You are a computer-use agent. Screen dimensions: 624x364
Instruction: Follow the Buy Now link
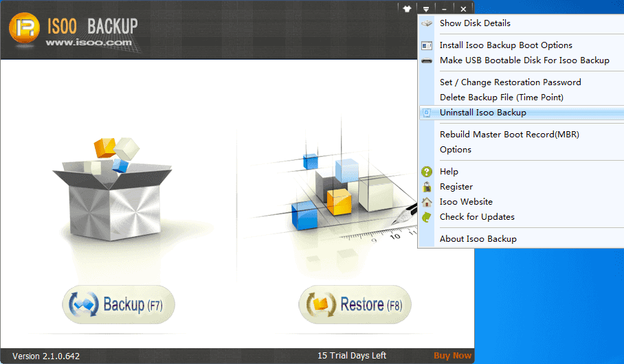tap(452, 356)
